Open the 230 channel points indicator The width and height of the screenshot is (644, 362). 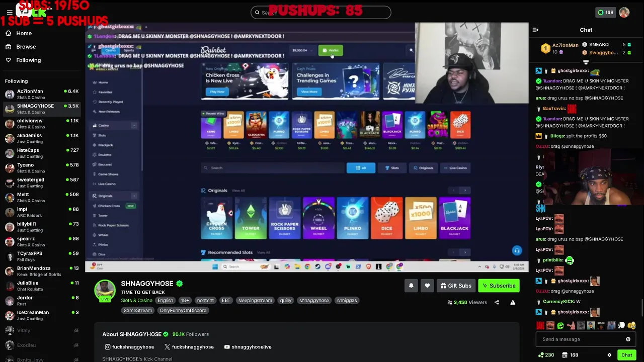pos(546,355)
